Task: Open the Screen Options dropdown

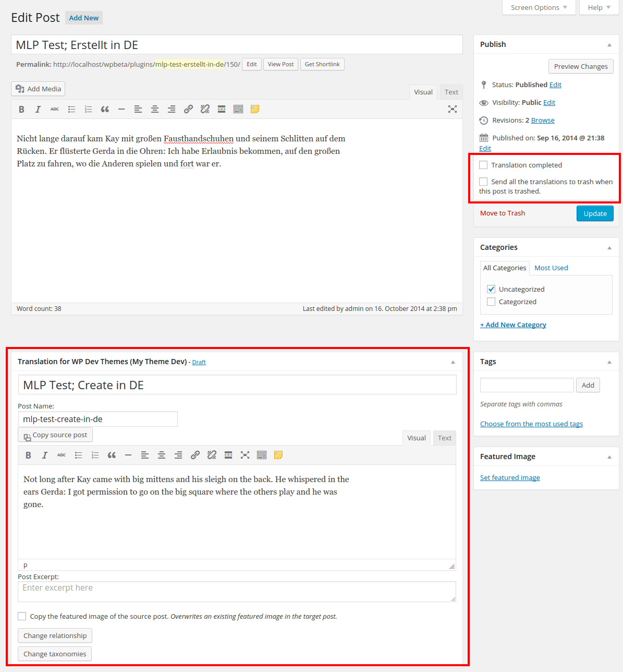Action: point(539,7)
